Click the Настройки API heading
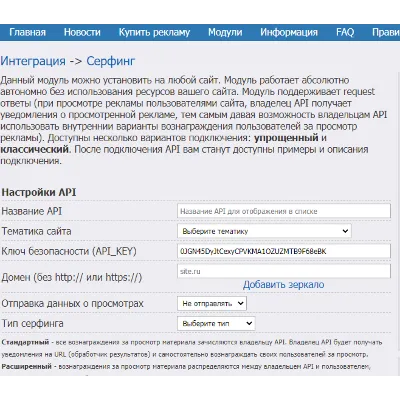 coord(39,192)
